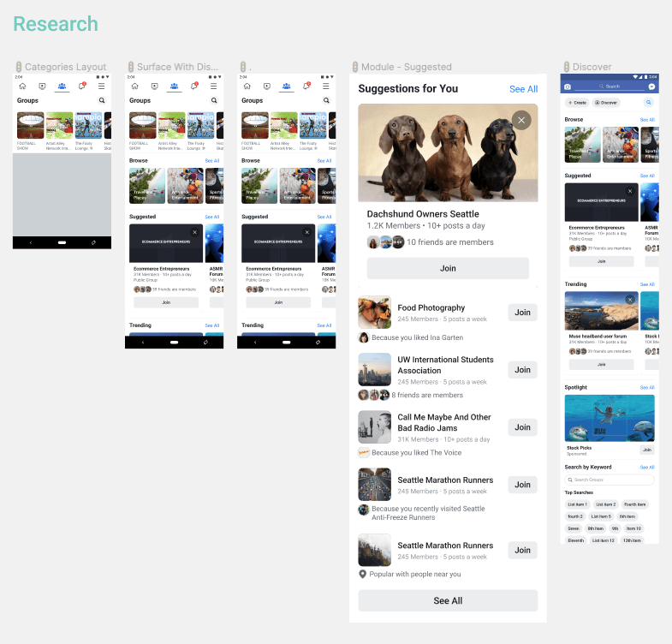Viewport: 672px width, 644px height.
Task: Click Browse See All in Discover frame
Action: pos(647,120)
